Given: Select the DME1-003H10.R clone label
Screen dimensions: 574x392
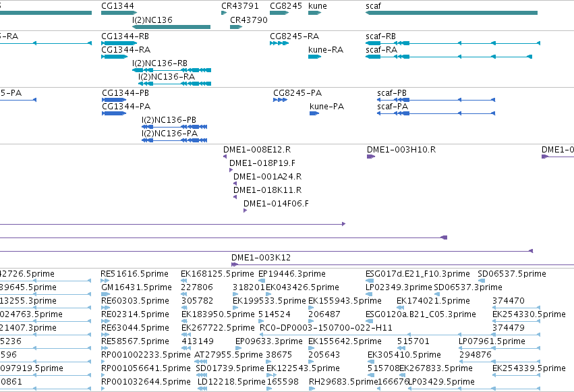Looking at the screenshot, I should [x=401, y=149].
